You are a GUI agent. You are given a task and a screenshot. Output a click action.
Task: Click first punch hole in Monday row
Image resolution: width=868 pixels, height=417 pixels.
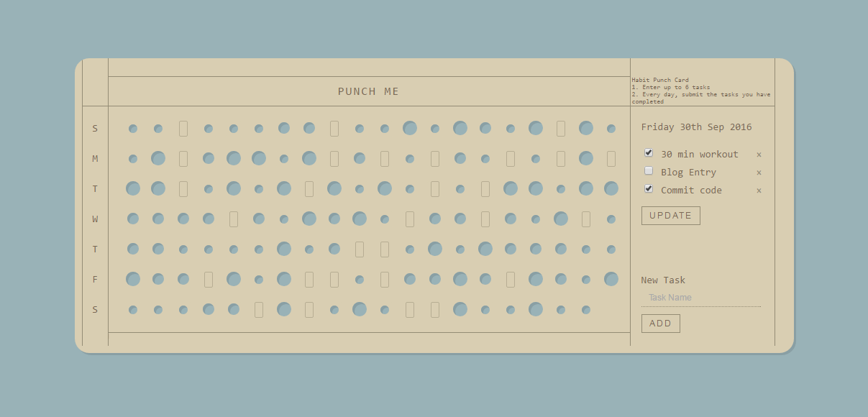point(133,159)
